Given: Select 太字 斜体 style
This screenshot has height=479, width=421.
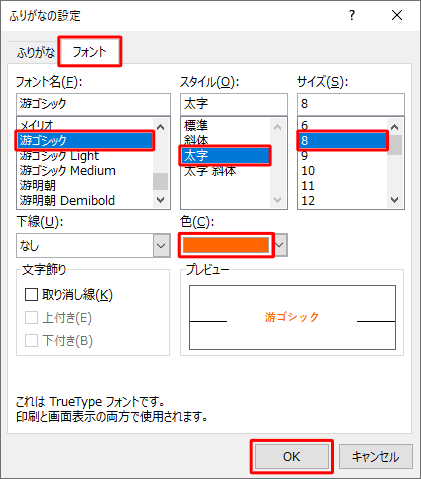Looking at the screenshot, I should [225, 171].
